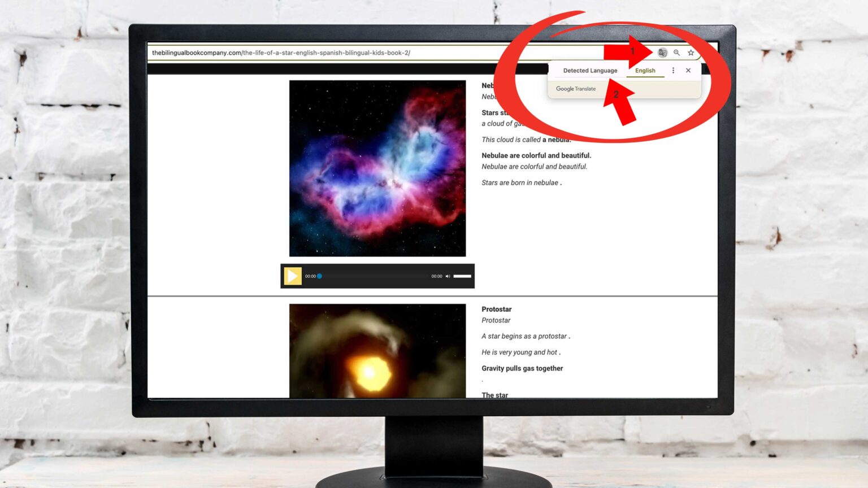Viewport: 868px width, 488px height.
Task: Click the 'He is very young and hot' sentence
Action: click(520, 352)
